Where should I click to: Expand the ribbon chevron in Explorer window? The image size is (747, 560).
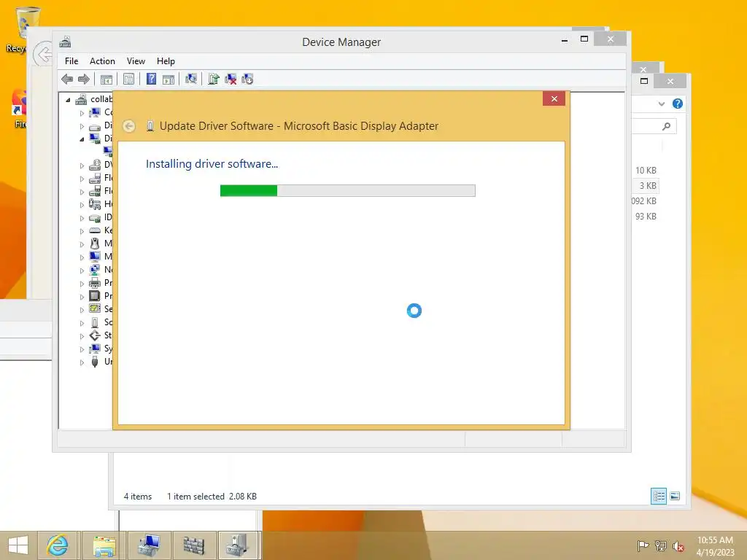click(x=661, y=104)
